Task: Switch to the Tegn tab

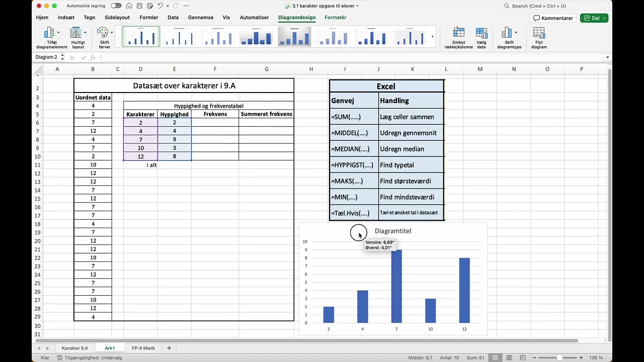Action: 90,18
